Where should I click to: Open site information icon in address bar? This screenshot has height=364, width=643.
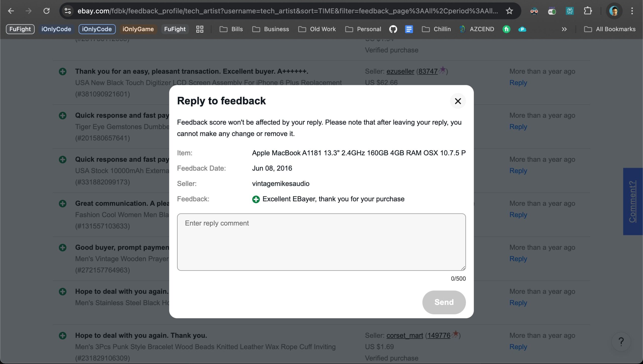click(x=68, y=11)
